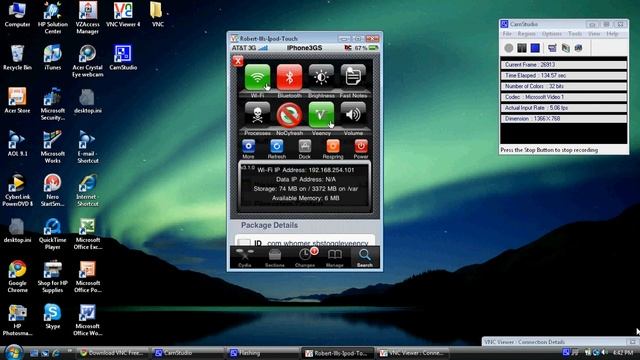Tap the orange Respring icon
This screenshot has width=640, height=360.
pos(333,146)
